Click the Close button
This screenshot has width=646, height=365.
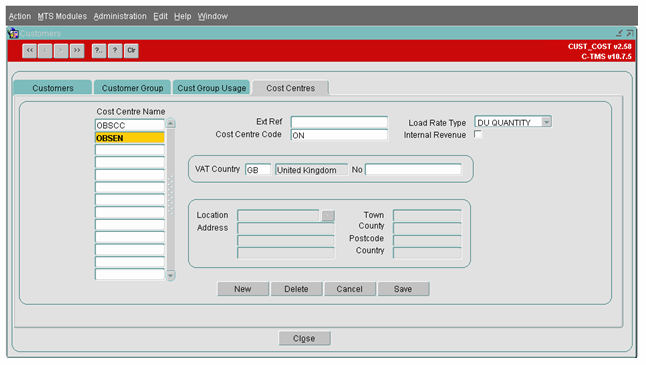(304, 338)
